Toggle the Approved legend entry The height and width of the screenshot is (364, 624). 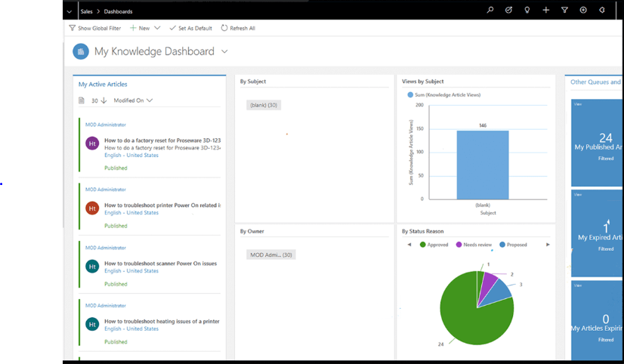point(434,245)
